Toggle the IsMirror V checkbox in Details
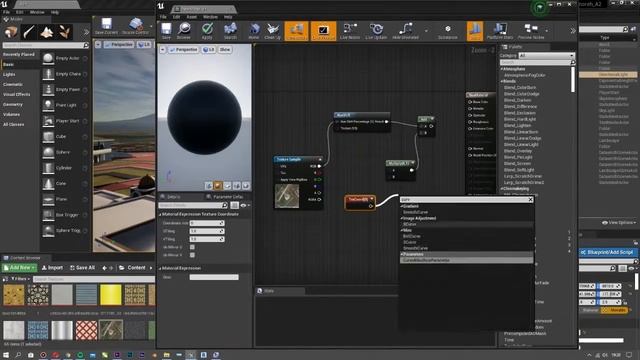This screenshot has width=640, height=360. [x=192, y=255]
